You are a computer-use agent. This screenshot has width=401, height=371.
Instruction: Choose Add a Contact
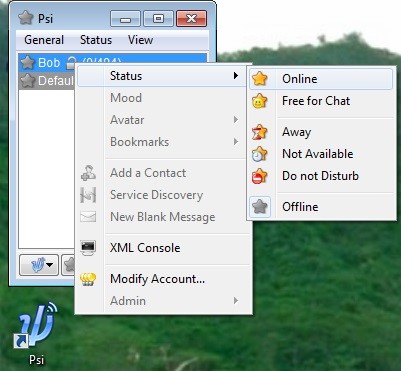tap(163, 173)
